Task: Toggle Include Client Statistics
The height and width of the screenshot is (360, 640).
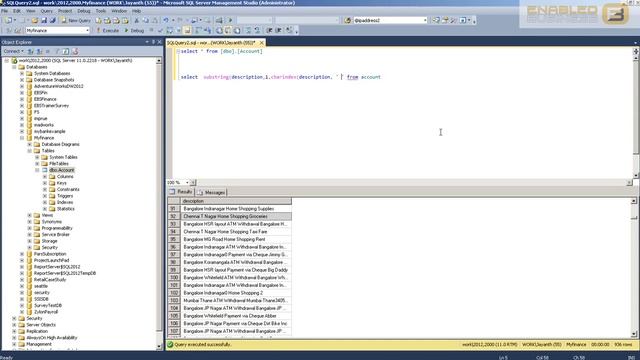Action: (207, 30)
